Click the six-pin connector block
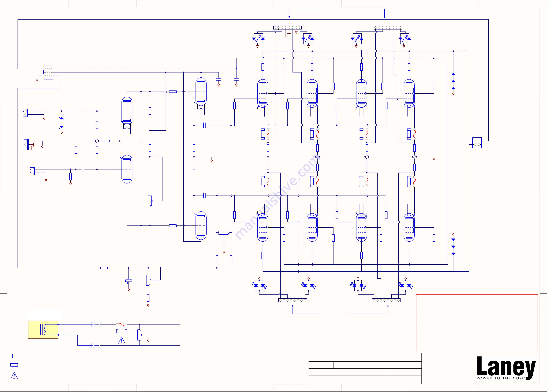Viewport: 554px width, 392px height. [48, 72]
